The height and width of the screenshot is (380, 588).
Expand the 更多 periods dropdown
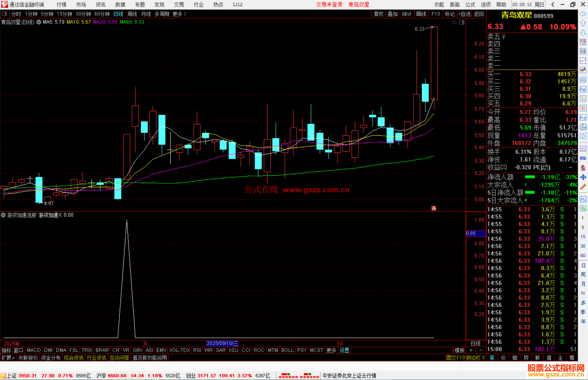click(x=179, y=14)
